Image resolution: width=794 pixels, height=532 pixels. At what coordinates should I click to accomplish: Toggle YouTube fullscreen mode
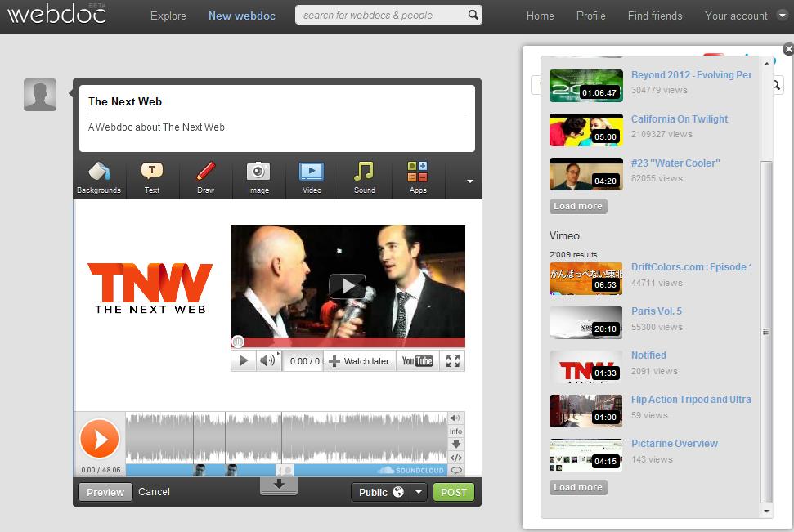click(x=453, y=361)
